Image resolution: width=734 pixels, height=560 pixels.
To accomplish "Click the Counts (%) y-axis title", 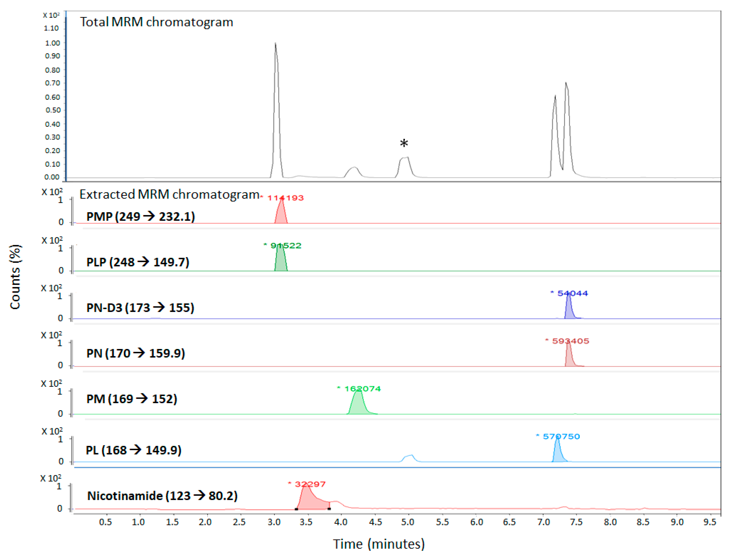I will pyautogui.click(x=15, y=277).
